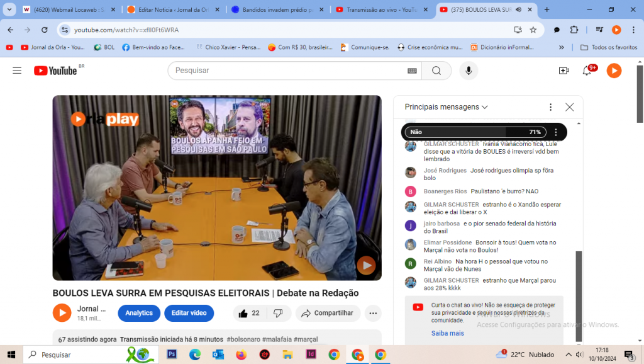The image size is (644, 364).
Task: Open the account avatar menu in YouTube header
Action: [614, 71]
